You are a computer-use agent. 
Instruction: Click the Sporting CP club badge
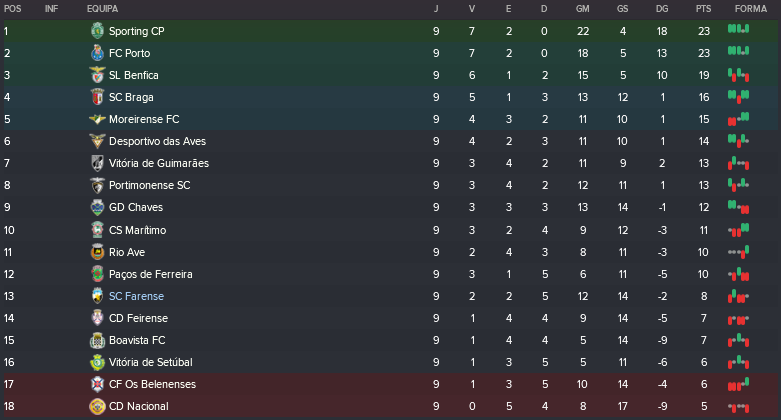pyautogui.click(x=97, y=31)
